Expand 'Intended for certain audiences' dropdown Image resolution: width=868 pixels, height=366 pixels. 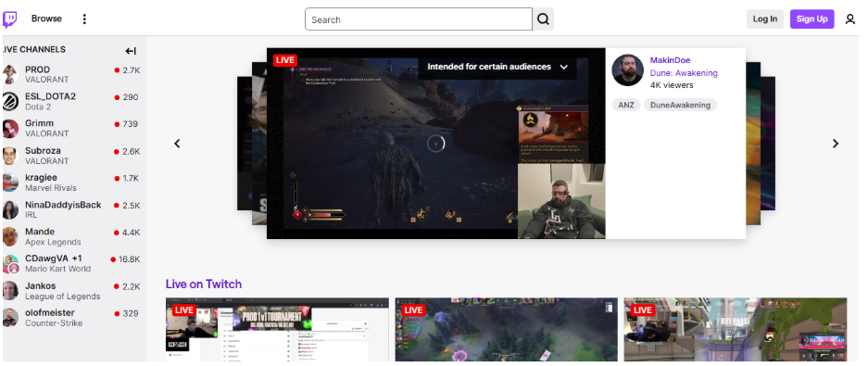(497, 67)
